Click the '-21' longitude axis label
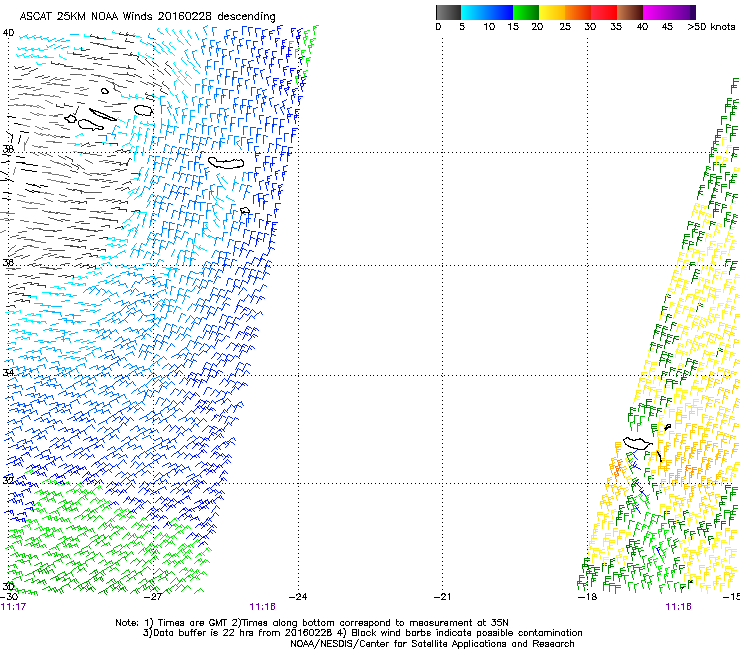The height and width of the screenshot is (650, 740). [442, 597]
